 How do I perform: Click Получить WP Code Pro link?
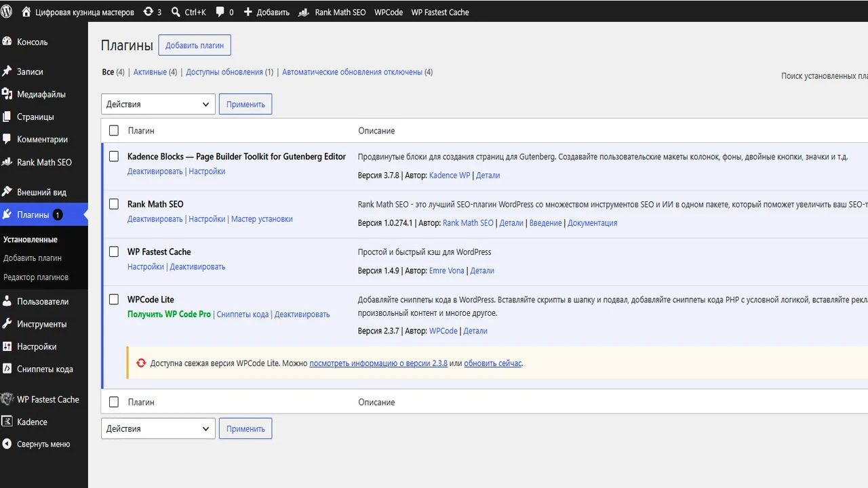point(169,314)
